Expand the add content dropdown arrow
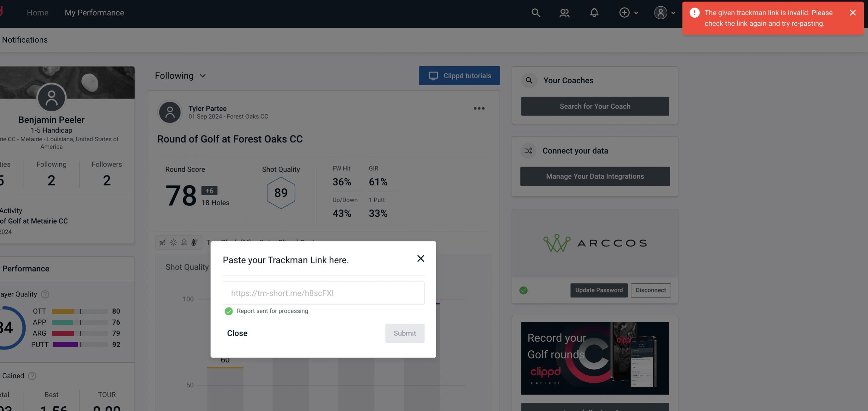This screenshot has width=868, height=411. [636, 12]
